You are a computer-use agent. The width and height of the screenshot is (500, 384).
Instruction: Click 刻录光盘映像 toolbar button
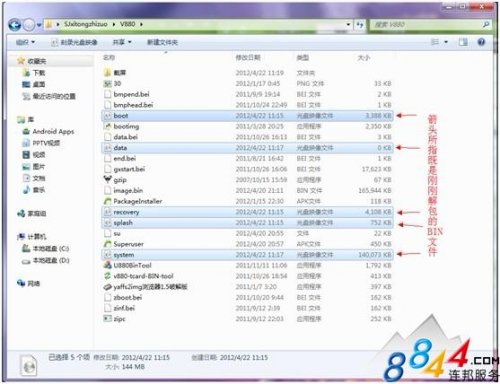pos(74,42)
